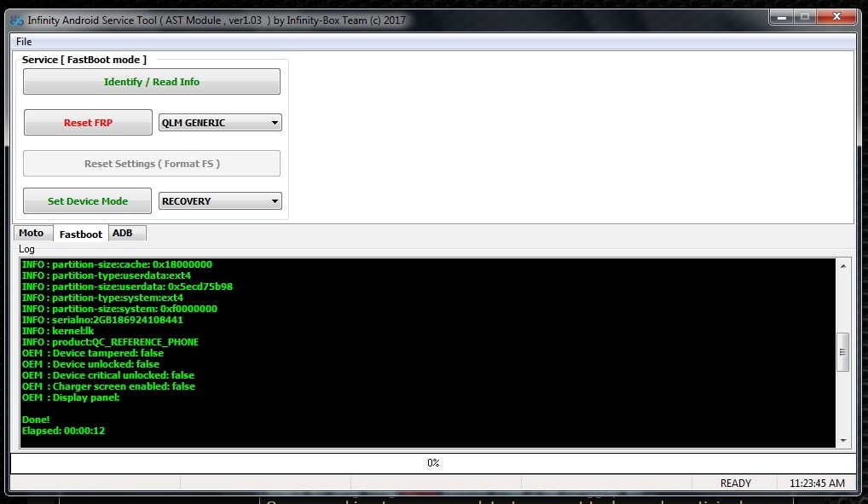The height and width of the screenshot is (504, 868).
Task: Click the 'Display panel:' log line
Action: pyautogui.click(x=71, y=397)
